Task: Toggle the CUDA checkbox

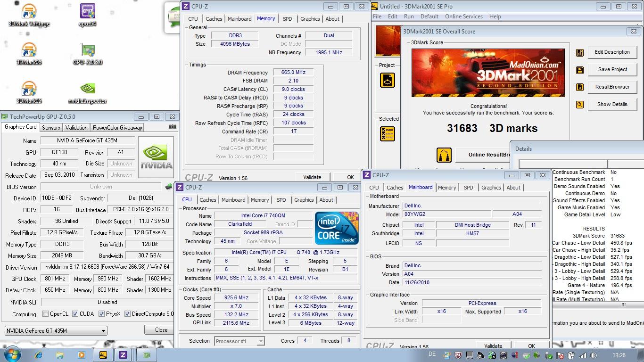Action: tap(74, 314)
